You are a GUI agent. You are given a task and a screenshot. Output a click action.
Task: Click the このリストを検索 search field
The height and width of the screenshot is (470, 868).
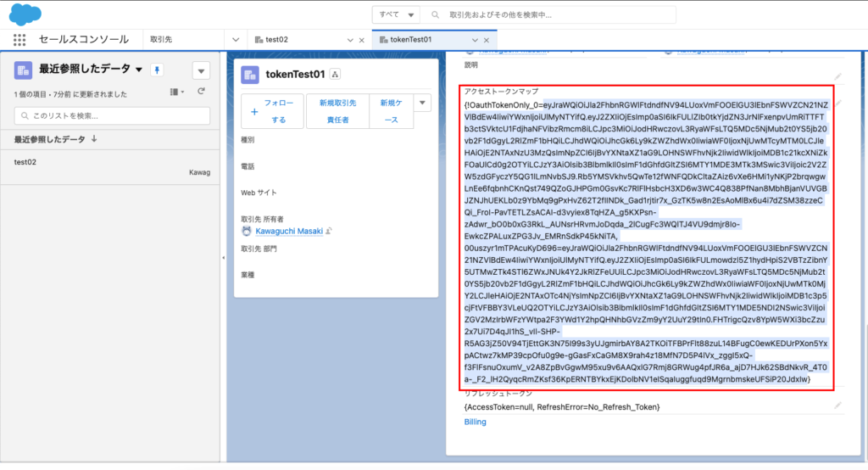[x=112, y=115]
